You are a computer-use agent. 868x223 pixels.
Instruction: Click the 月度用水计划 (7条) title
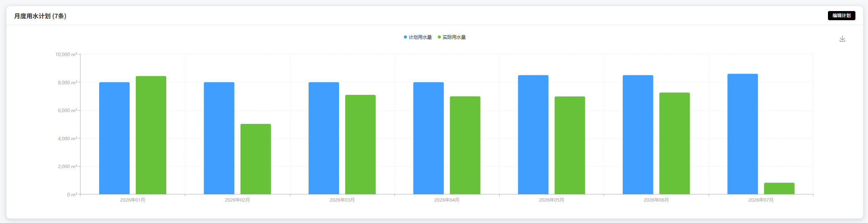(40, 16)
